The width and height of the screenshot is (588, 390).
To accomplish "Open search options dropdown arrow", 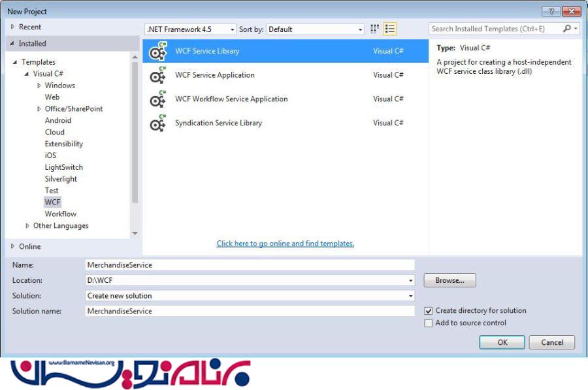I will 576,29.
